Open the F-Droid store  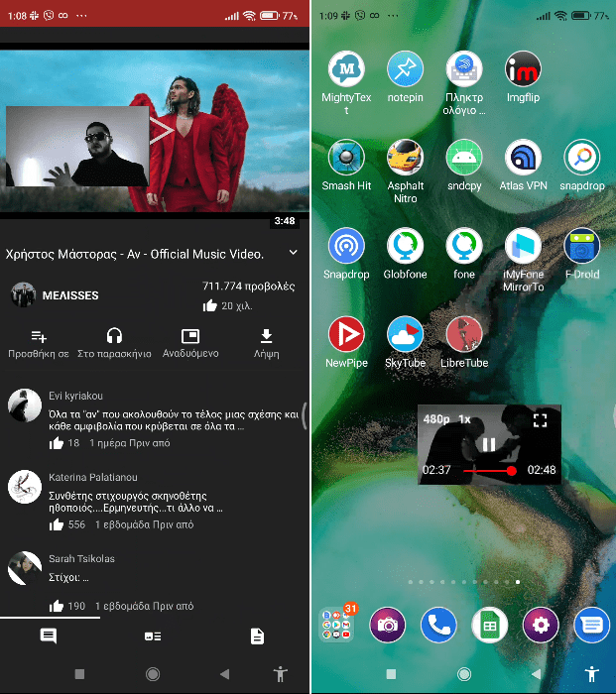[582, 246]
